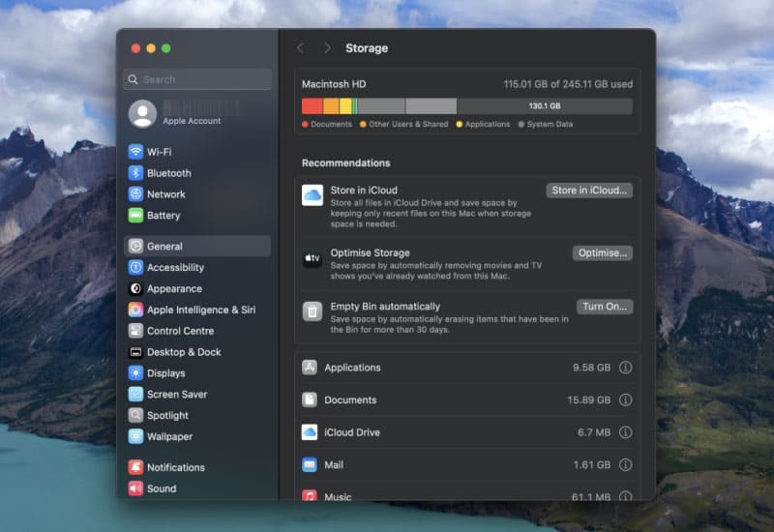Click the orange segment of the storage bar
Screen dimensions: 774x532
click(x=331, y=106)
